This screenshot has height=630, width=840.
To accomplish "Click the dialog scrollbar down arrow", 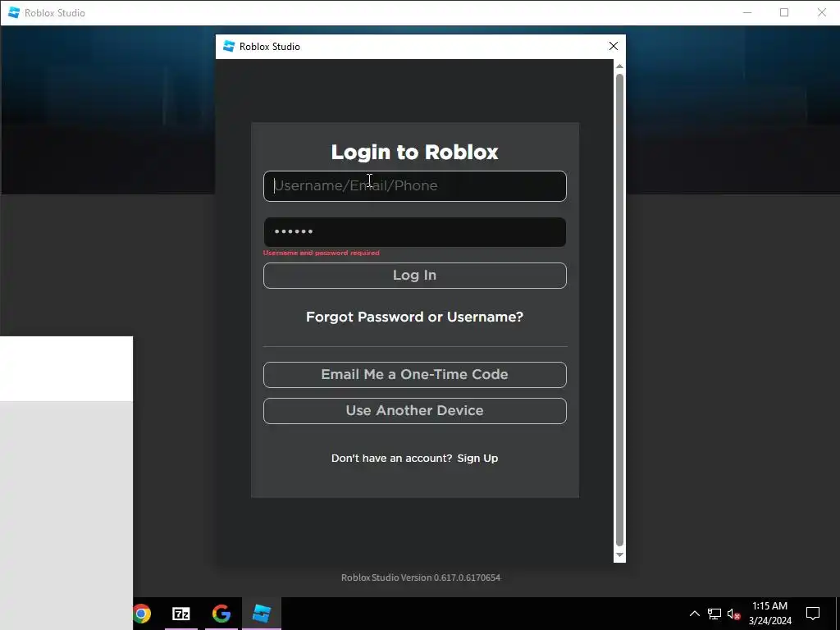I will click(619, 555).
